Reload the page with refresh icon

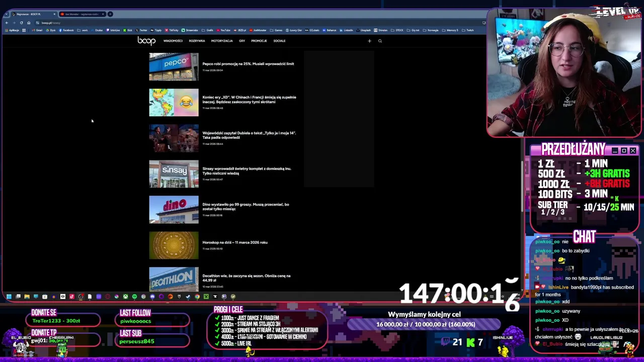click(21, 23)
